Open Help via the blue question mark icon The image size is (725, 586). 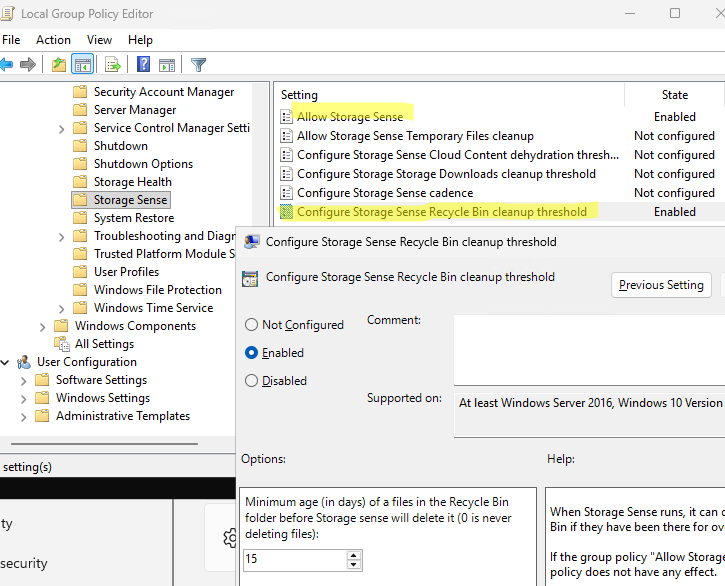point(143,65)
